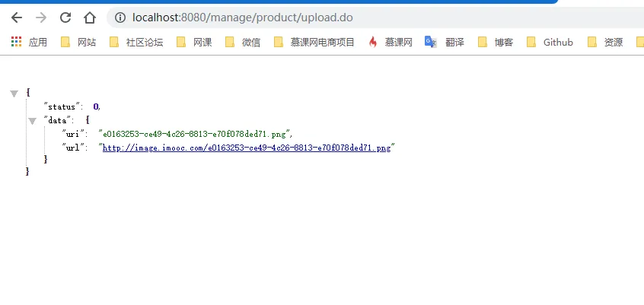The width and height of the screenshot is (644, 305).
Task: Open the 网站 bookmark folder
Action: tap(78, 42)
